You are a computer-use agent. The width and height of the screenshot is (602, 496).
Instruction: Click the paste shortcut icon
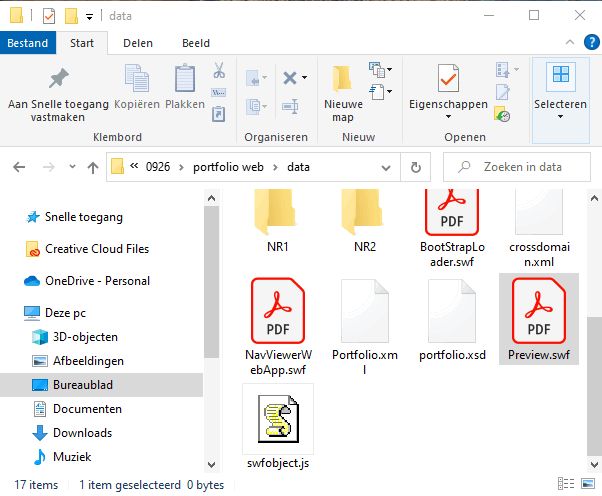(x=218, y=114)
